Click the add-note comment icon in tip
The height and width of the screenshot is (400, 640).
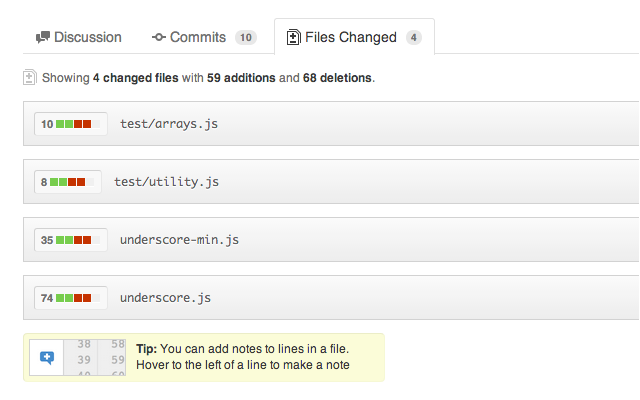tap(46, 357)
